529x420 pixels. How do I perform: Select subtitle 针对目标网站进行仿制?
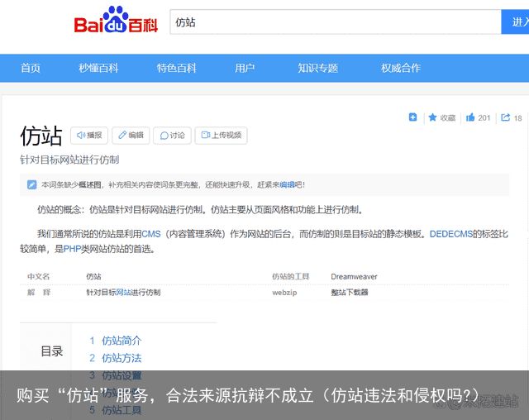click(x=69, y=160)
